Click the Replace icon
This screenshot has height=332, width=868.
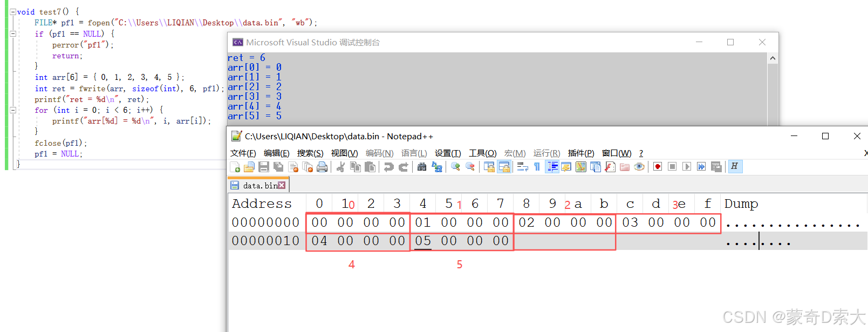tap(436, 167)
